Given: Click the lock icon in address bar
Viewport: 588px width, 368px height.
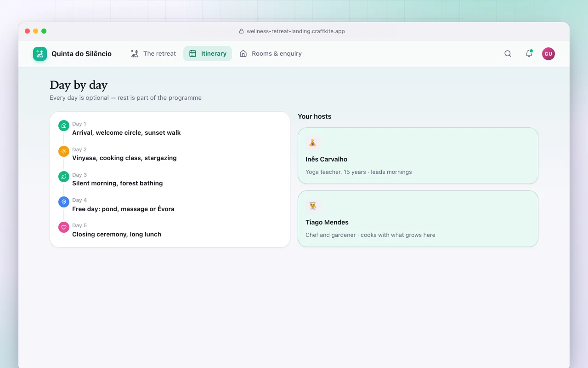Looking at the screenshot, I should click(241, 31).
